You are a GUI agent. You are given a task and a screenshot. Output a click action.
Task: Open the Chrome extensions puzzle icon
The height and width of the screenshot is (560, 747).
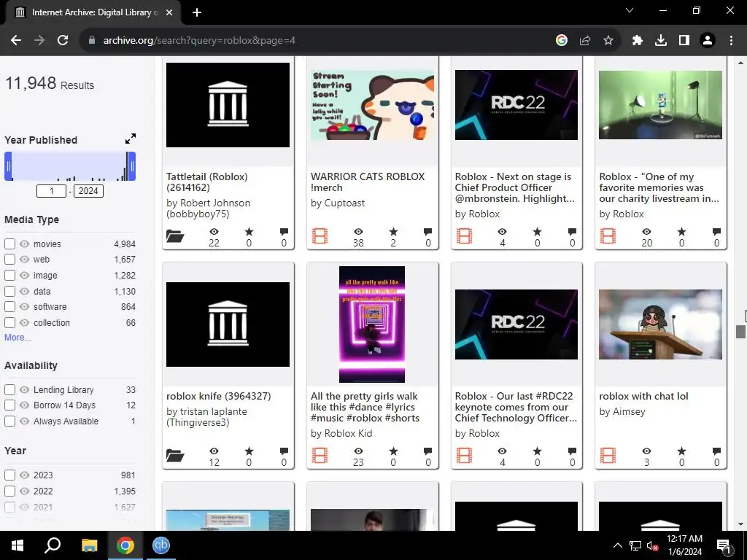(638, 41)
